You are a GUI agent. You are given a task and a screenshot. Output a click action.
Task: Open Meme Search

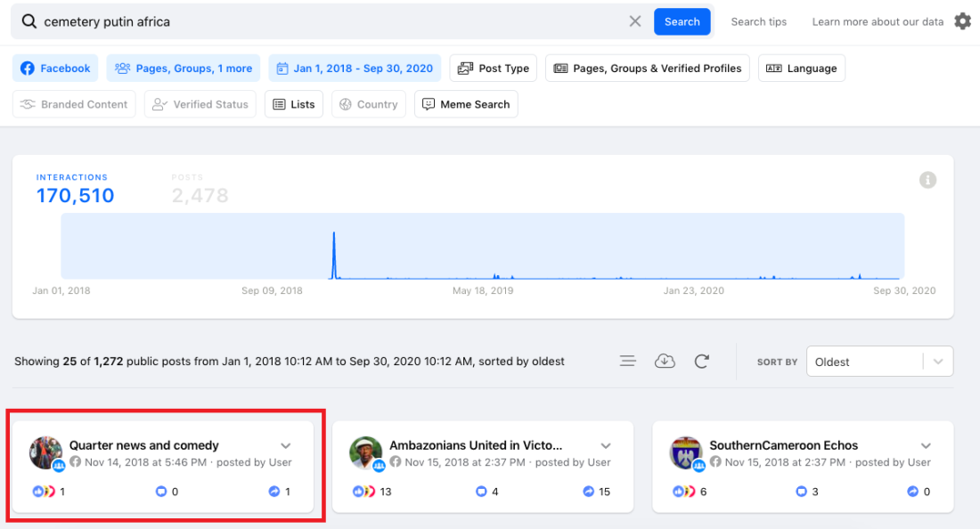pyautogui.click(x=466, y=104)
